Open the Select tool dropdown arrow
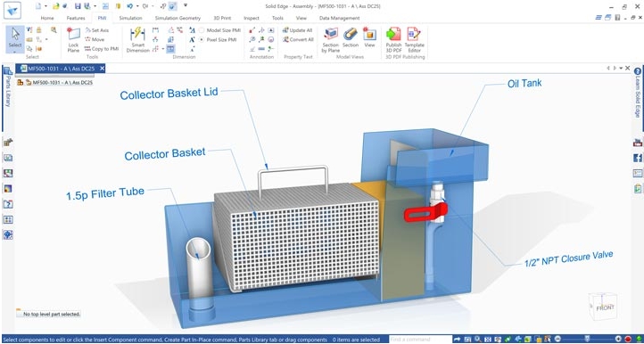This screenshot has width=644, height=344. click(x=15, y=52)
